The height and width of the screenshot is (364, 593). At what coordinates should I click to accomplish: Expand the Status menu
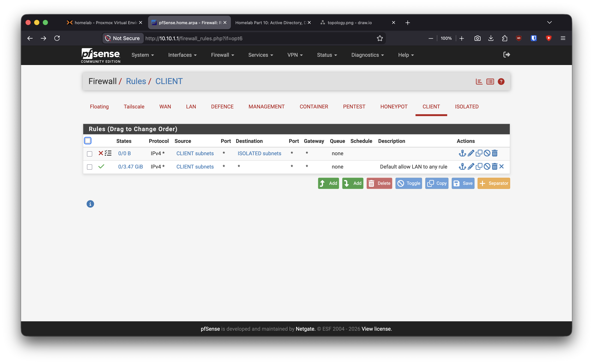pyautogui.click(x=327, y=55)
